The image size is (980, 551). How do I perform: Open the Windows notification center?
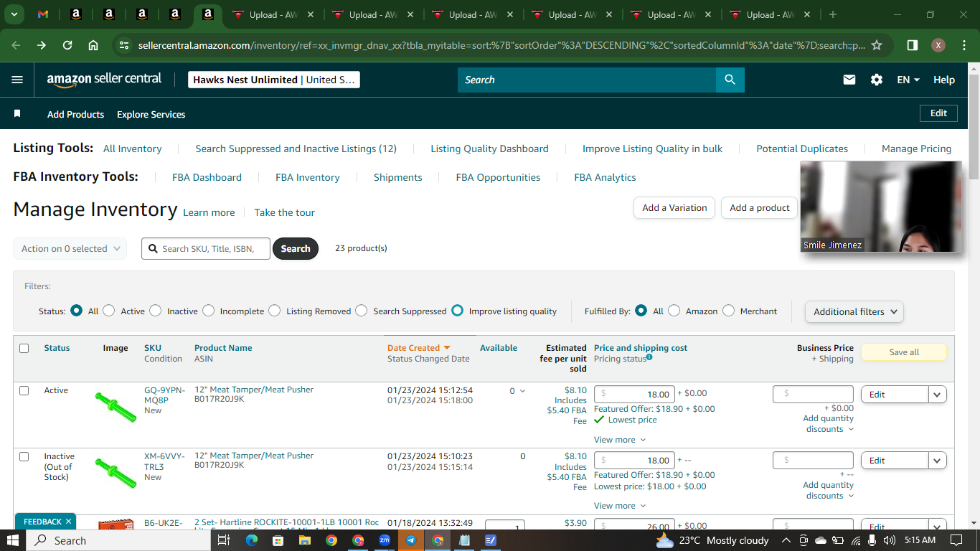tap(956, 540)
